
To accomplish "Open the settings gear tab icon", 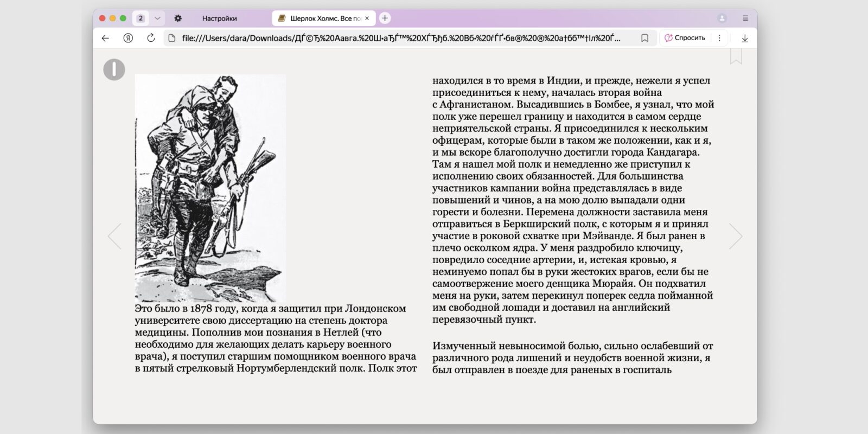I will (x=178, y=18).
